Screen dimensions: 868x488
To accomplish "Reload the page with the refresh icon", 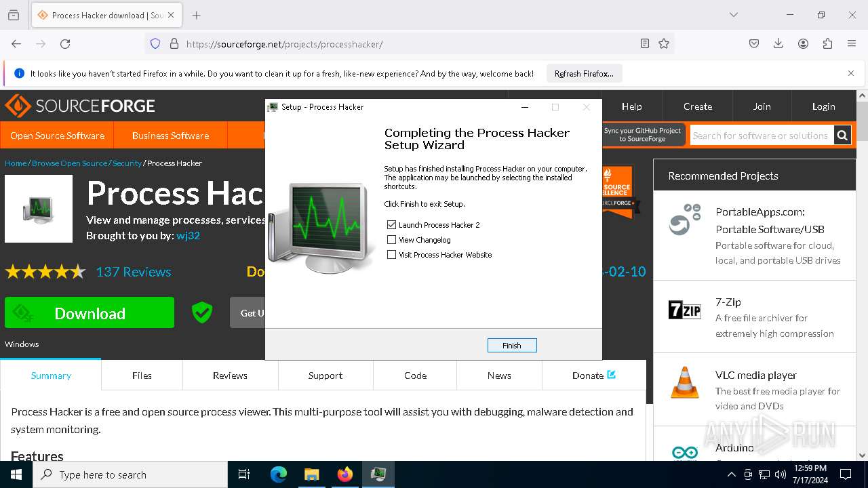I will (65, 43).
